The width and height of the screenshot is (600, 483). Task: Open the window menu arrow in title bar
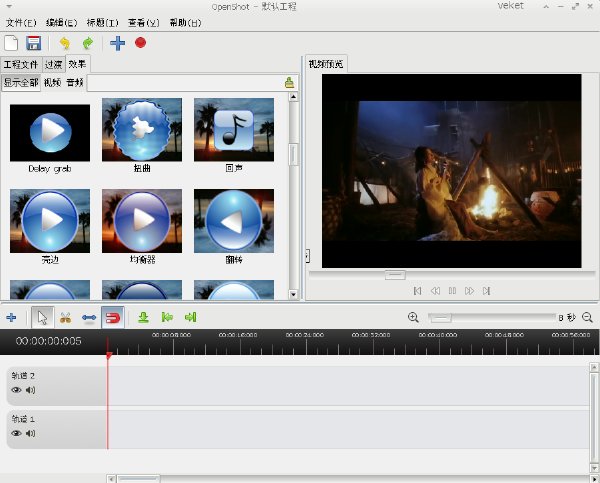[9, 7]
